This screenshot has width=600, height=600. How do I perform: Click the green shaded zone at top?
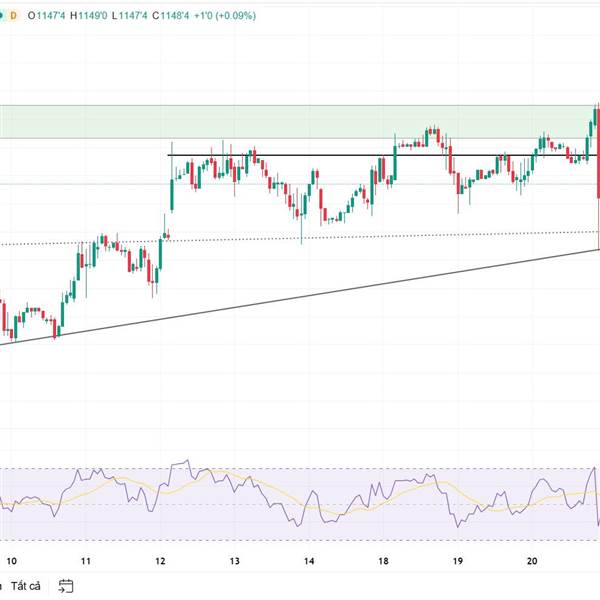click(300, 120)
